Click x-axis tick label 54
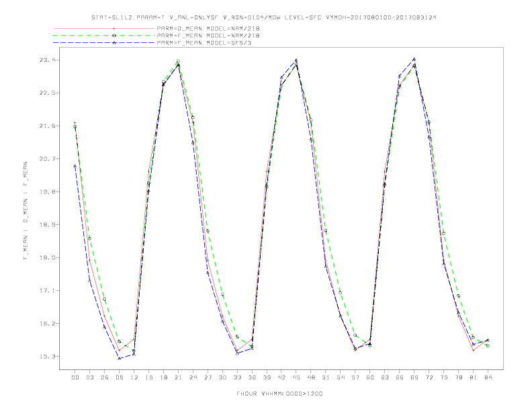The width and height of the screenshot is (532, 411). (341, 377)
